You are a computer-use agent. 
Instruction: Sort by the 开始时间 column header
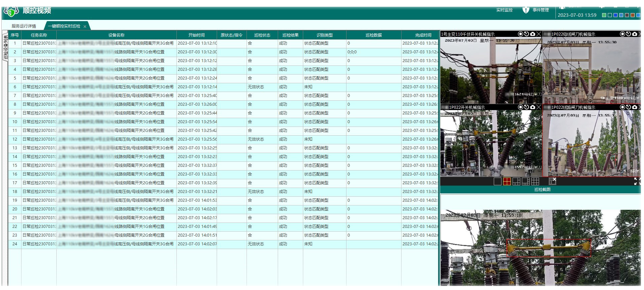pyautogui.click(x=196, y=35)
